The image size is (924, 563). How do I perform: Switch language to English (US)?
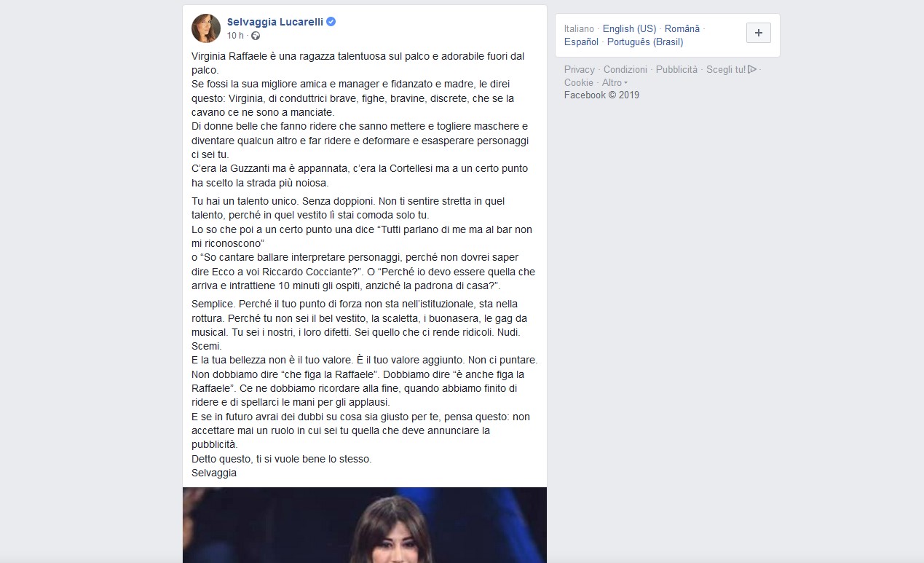pyautogui.click(x=629, y=28)
